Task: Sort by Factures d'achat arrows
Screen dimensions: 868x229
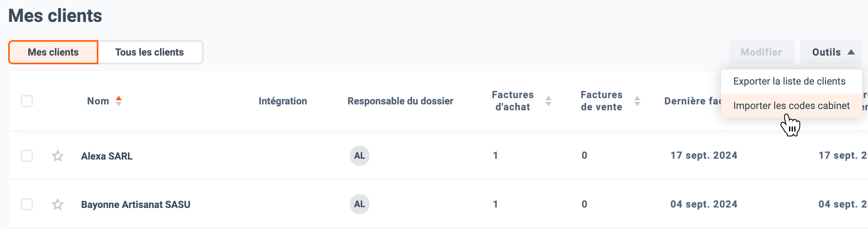Action: (x=548, y=101)
